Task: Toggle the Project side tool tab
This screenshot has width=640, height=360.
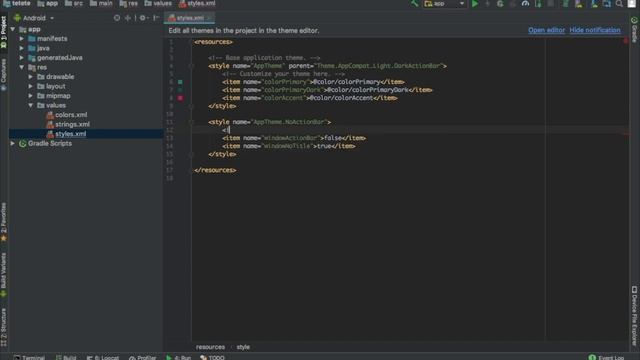Action: (4, 32)
